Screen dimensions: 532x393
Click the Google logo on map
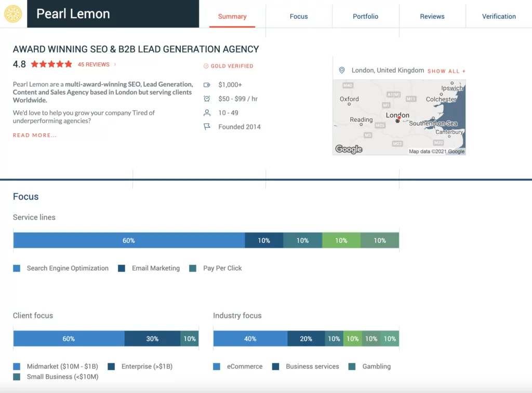349,149
